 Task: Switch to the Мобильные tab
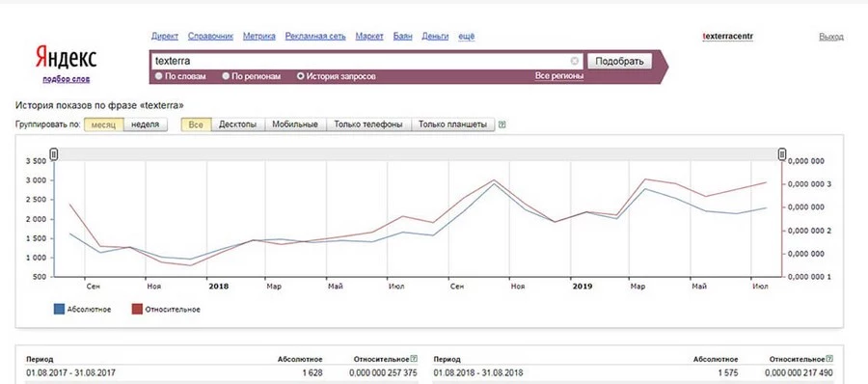coord(295,124)
